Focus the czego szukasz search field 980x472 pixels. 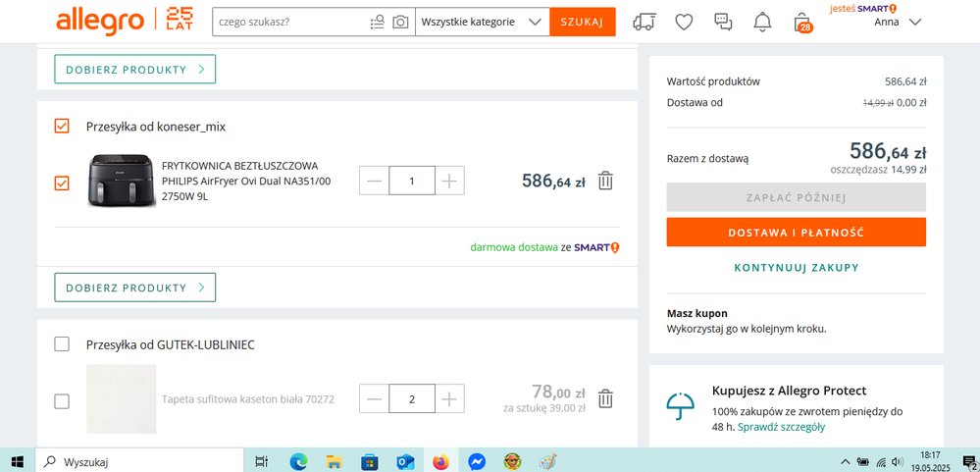pyautogui.click(x=290, y=22)
